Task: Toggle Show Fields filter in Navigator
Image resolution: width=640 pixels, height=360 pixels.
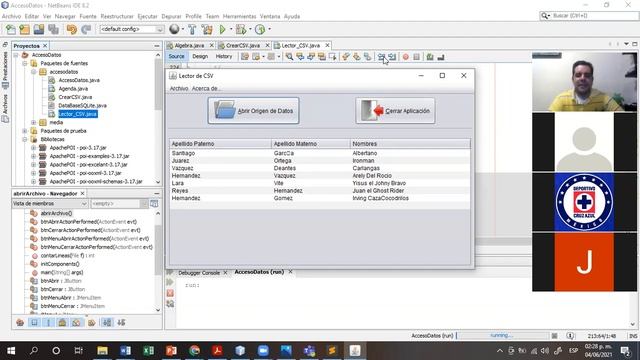Action: click(x=34, y=322)
